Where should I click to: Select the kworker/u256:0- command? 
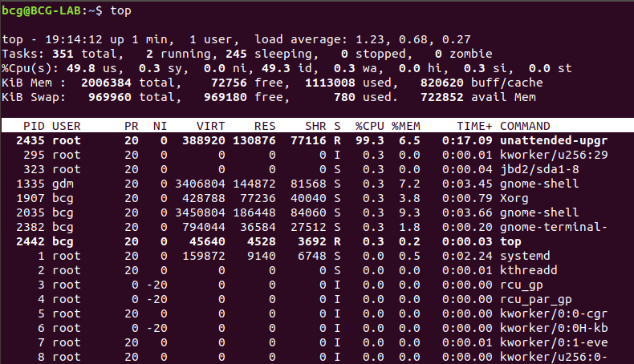554,357
